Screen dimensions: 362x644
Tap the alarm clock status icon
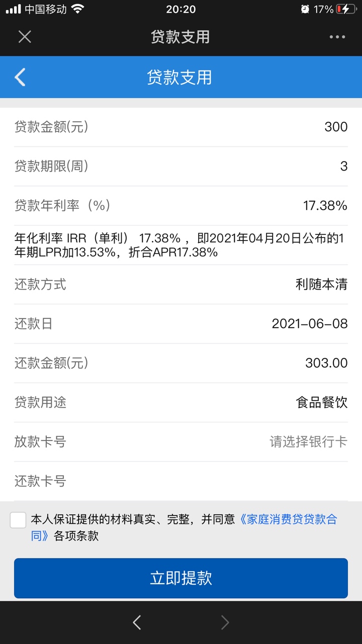305,9
